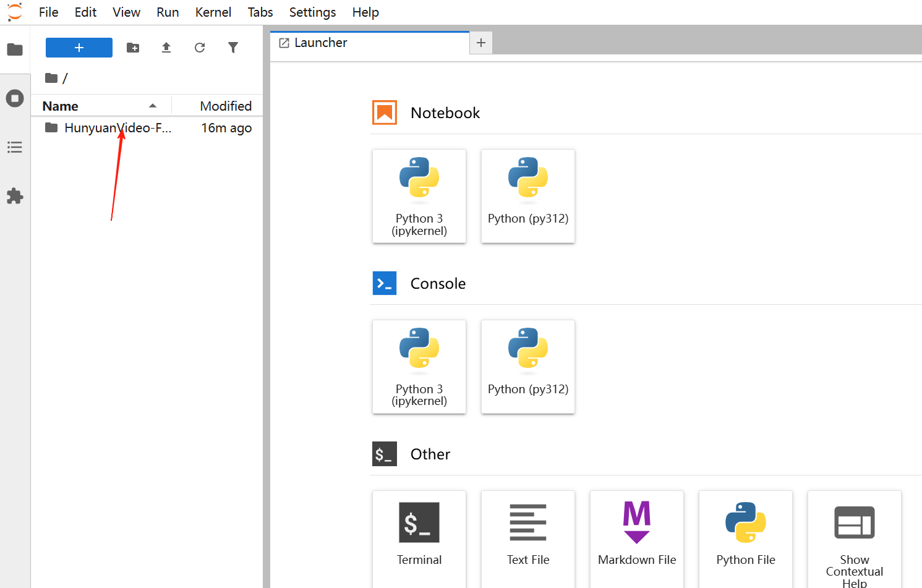
Task: Create a new Text File
Action: point(528,538)
